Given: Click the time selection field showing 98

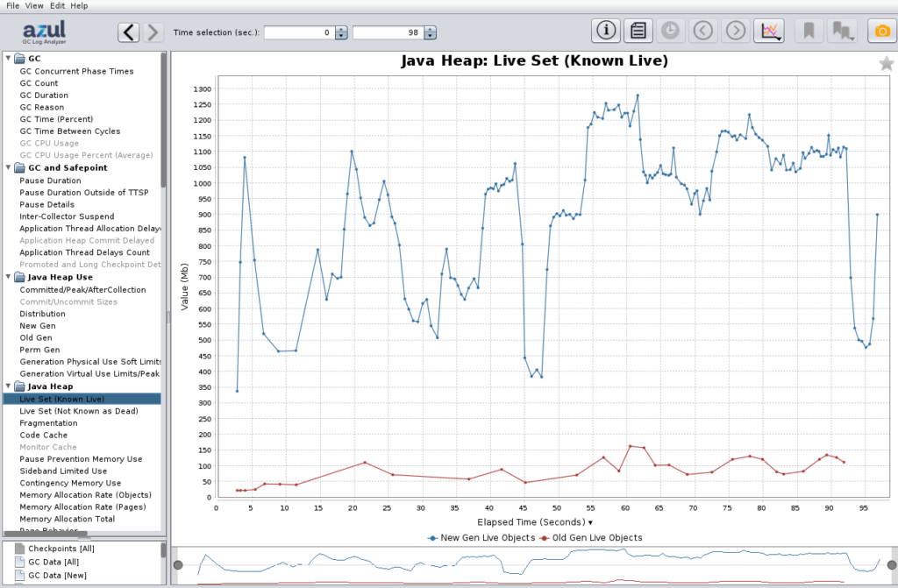Looking at the screenshot, I should click(x=390, y=32).
